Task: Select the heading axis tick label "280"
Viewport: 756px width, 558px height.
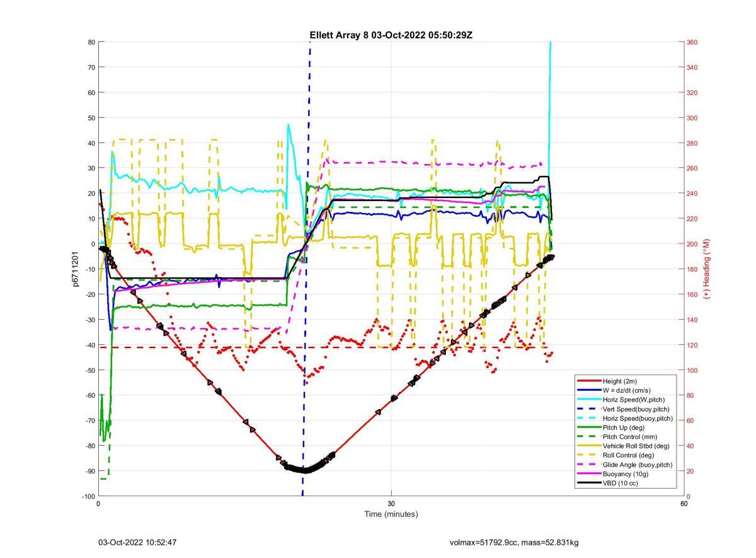Action: pos(692,143)
